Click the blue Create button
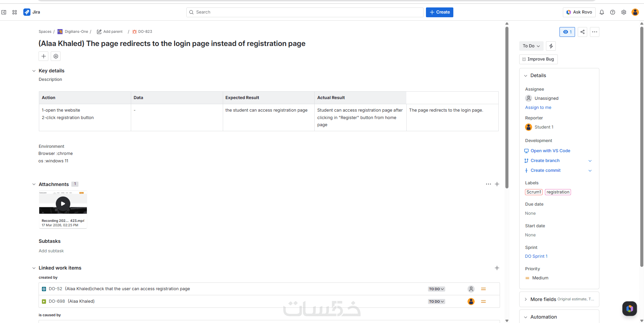This screenshot has height=323, width=644. (x=439, y=12)
